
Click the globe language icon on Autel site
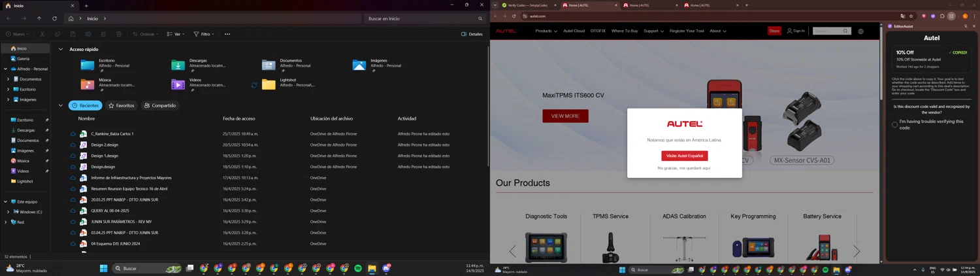click(x=860, y=31)
